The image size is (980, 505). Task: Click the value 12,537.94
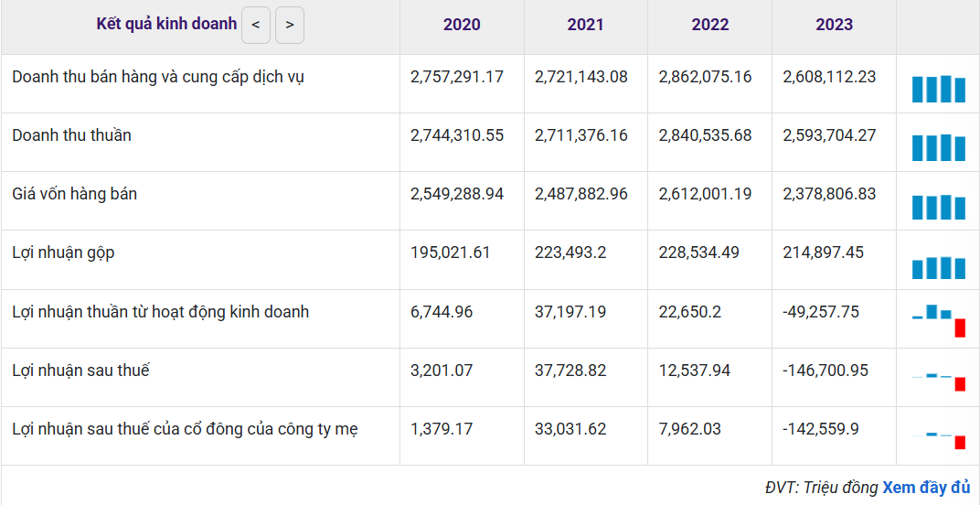(x=695, y=371)
